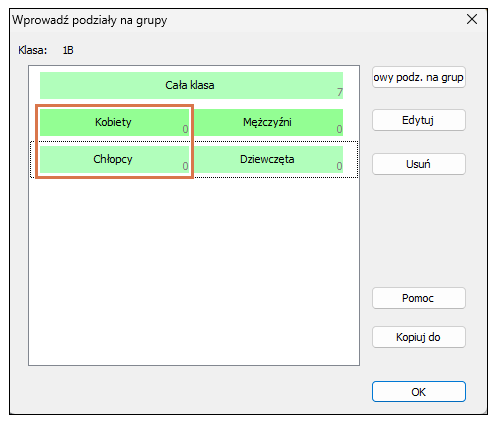The width and height of the screenshot is (495, 423).
Task: Click the student count 7 in Cała klasa
Action: point(339,92)
